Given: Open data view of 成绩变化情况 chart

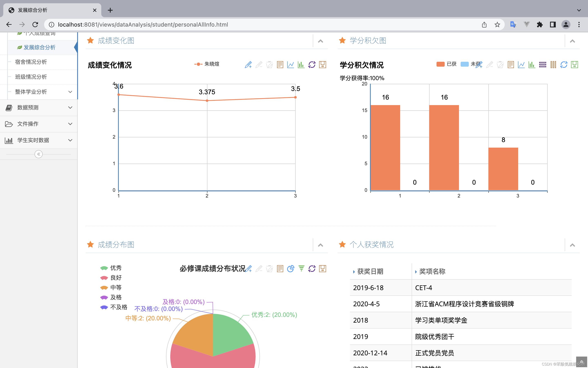Looking at the screenshot, I should [280, 65].
